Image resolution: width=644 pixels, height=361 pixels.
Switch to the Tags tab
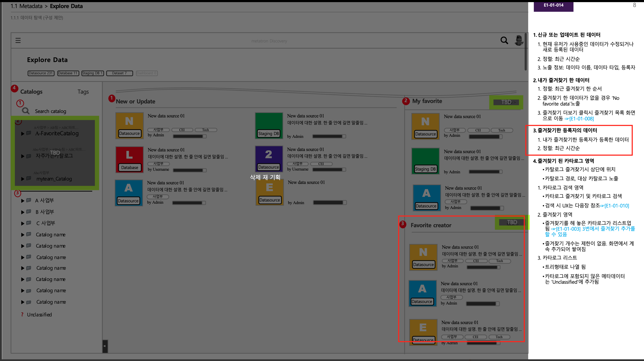click(83, 92)
